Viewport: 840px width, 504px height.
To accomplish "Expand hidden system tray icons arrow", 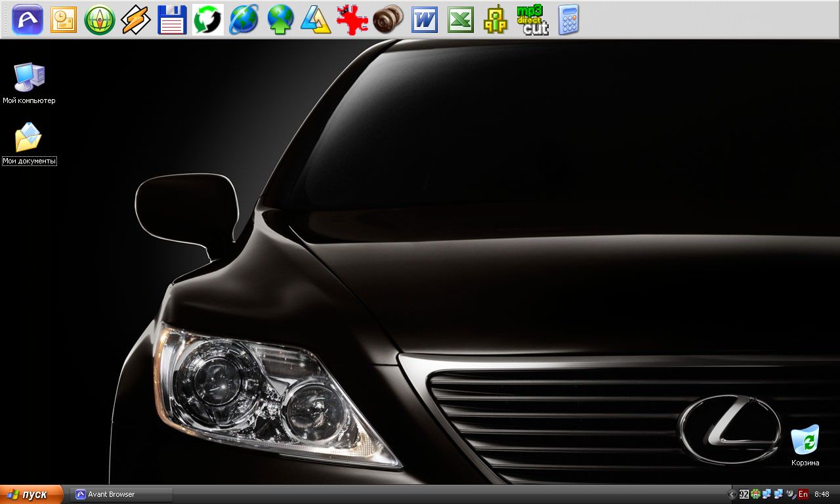I will pos(732,494).
